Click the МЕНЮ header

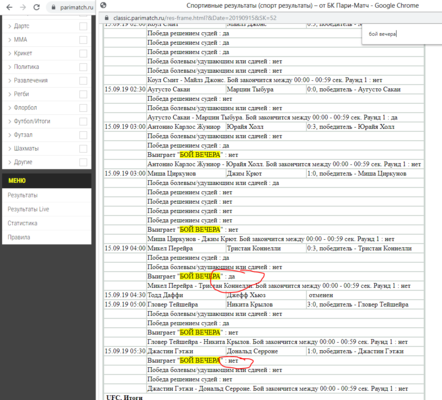pos(47,181)
